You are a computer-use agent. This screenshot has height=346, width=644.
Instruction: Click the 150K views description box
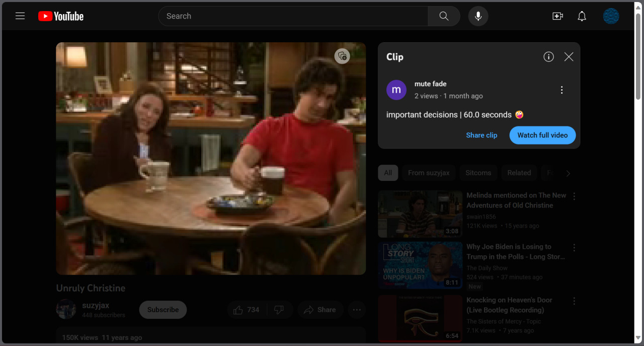click(211, 336)
